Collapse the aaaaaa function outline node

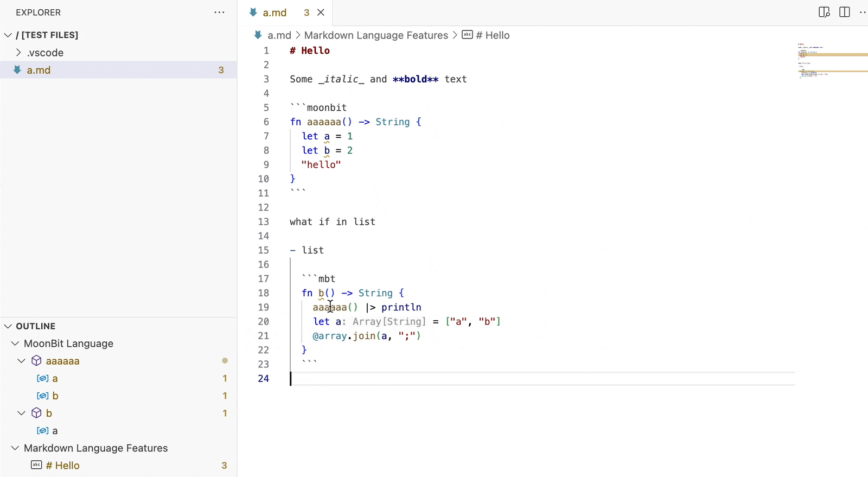[22, 361]
